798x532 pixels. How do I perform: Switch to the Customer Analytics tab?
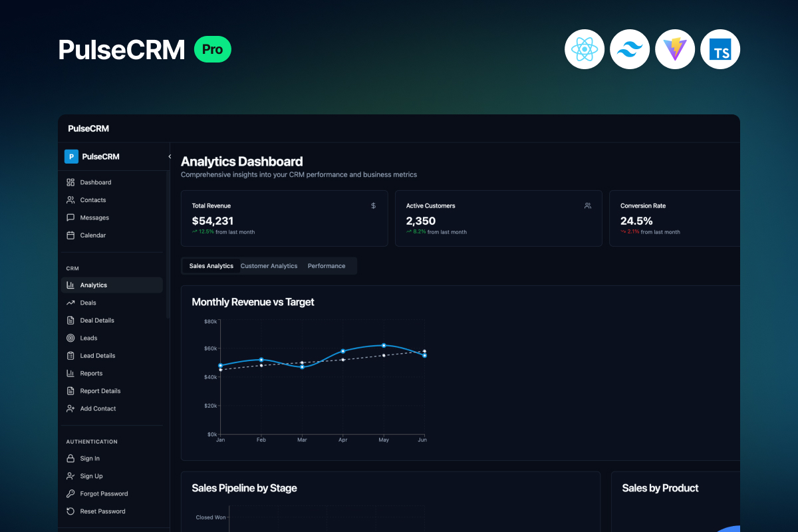269,266
